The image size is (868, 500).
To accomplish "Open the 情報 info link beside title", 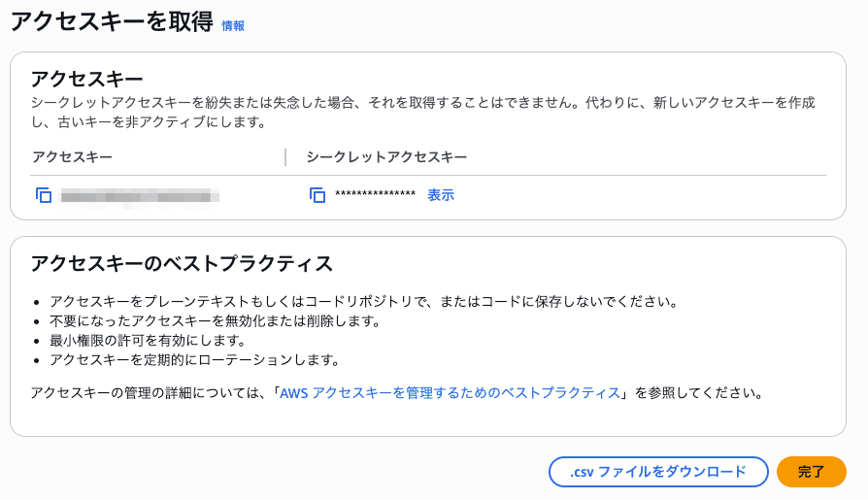I will [233, 26].
